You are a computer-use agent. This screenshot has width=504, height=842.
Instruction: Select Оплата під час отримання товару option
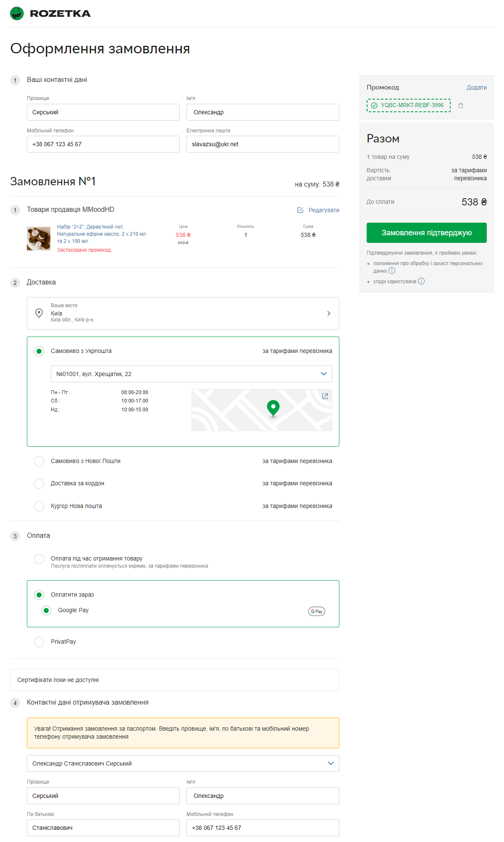[39, 559]
